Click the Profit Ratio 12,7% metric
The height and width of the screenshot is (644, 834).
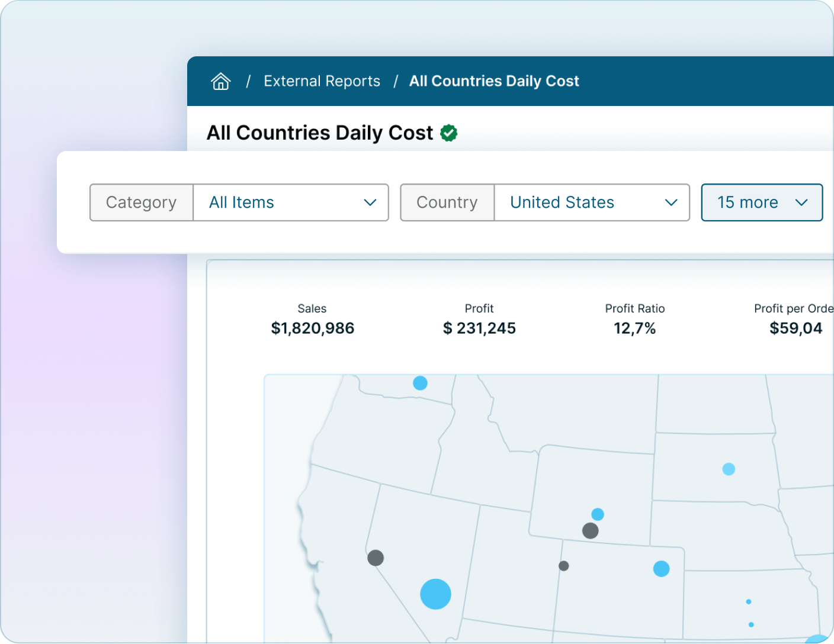coord(634,328)
